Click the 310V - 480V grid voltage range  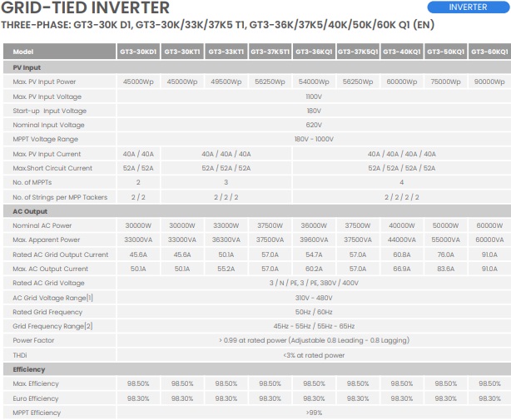[x=314, y=298]
